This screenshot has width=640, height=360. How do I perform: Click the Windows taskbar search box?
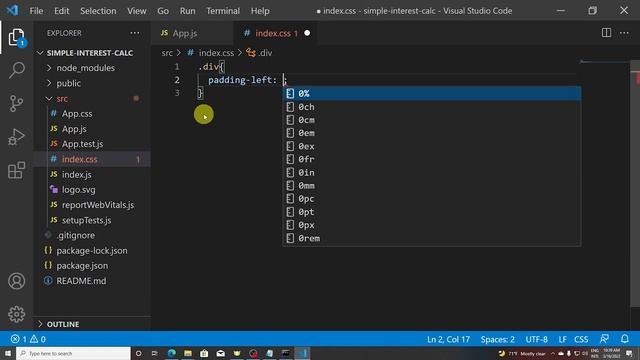(73, 353)
